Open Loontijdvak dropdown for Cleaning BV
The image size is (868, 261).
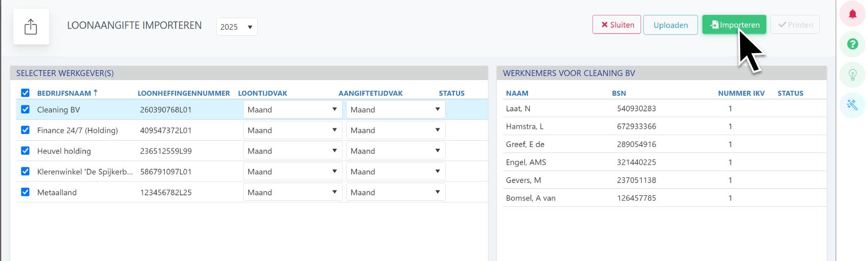[x=292, y=109]
